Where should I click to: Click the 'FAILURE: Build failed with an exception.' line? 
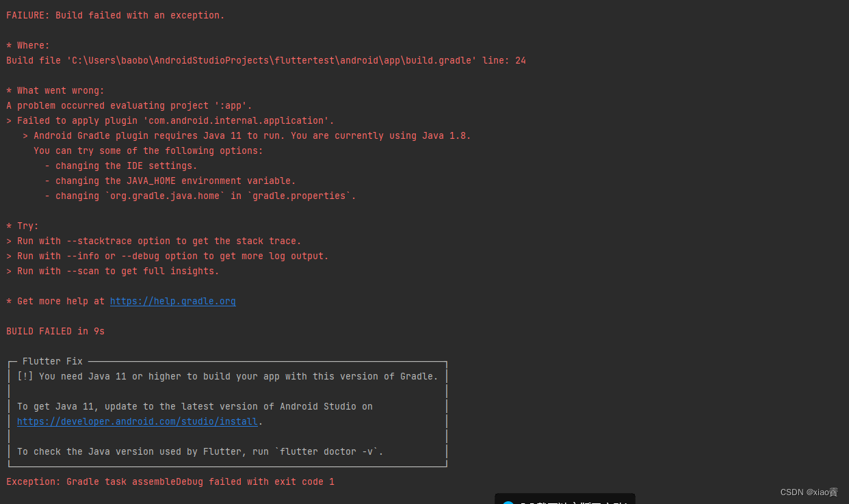coord(116,15)
